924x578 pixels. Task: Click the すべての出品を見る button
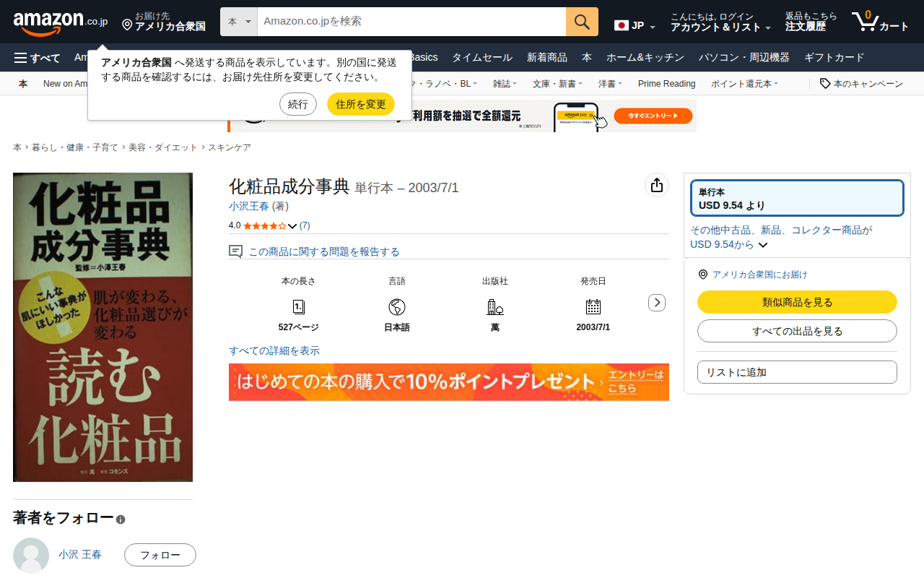click(797, 331)
